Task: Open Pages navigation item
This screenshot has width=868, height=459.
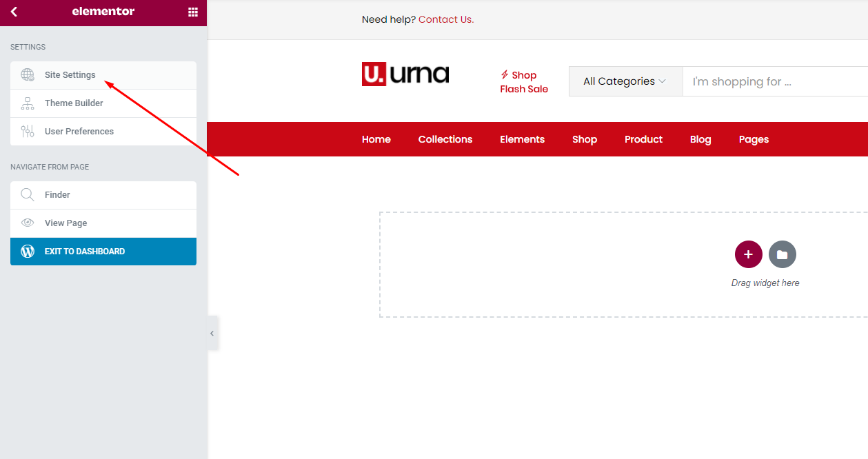Action: click(x=754, y=139)
